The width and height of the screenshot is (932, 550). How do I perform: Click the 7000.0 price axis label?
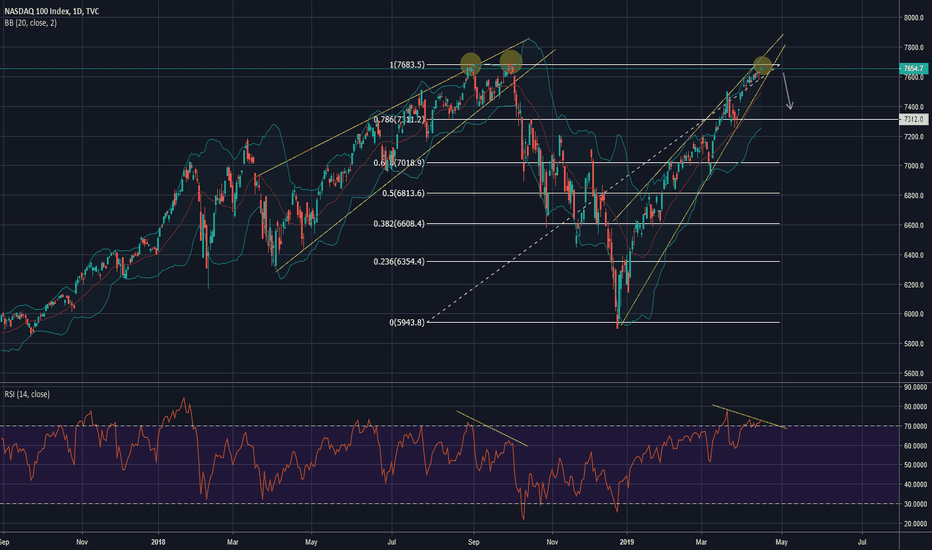click(914, 166)
